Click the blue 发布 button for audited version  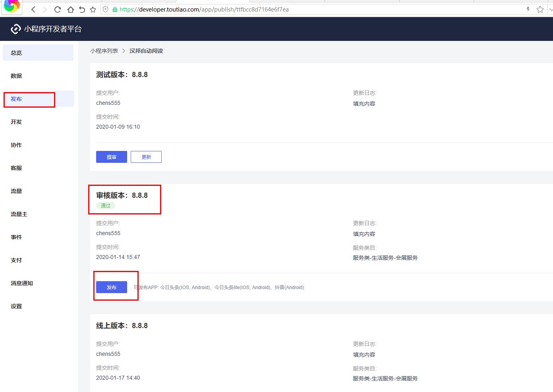[x=112, y=287]
